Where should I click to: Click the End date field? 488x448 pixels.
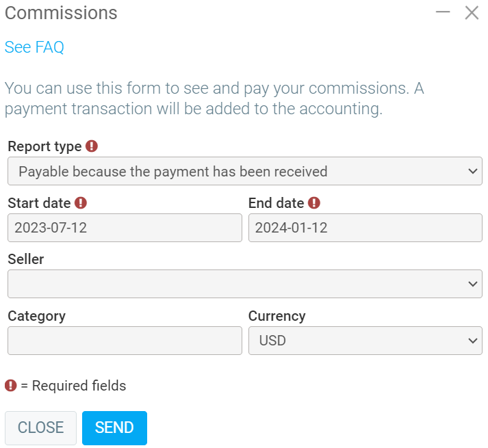pyautogui.click(x=365, y=228)
